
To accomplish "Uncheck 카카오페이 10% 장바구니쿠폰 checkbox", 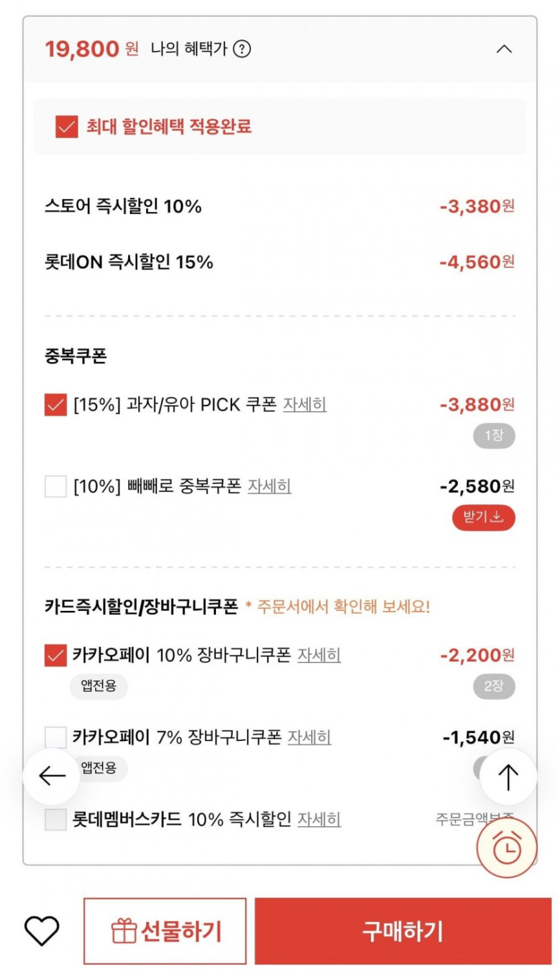I will (x=56, y=655).
